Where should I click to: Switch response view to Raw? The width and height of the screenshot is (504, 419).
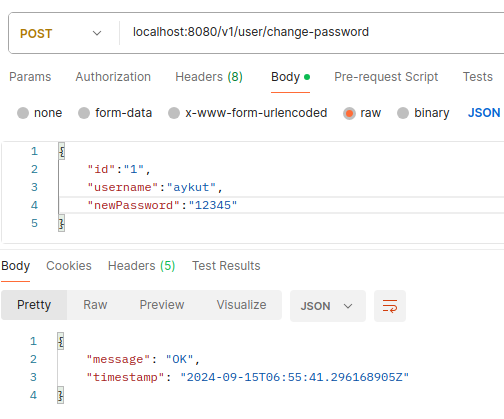(95, 305)
